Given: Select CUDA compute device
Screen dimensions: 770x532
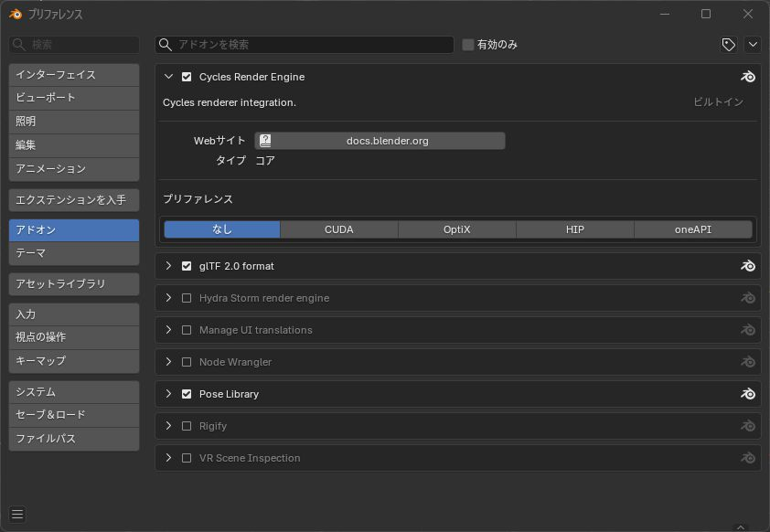Looking at the screenshot, I should tap(339, 229).
